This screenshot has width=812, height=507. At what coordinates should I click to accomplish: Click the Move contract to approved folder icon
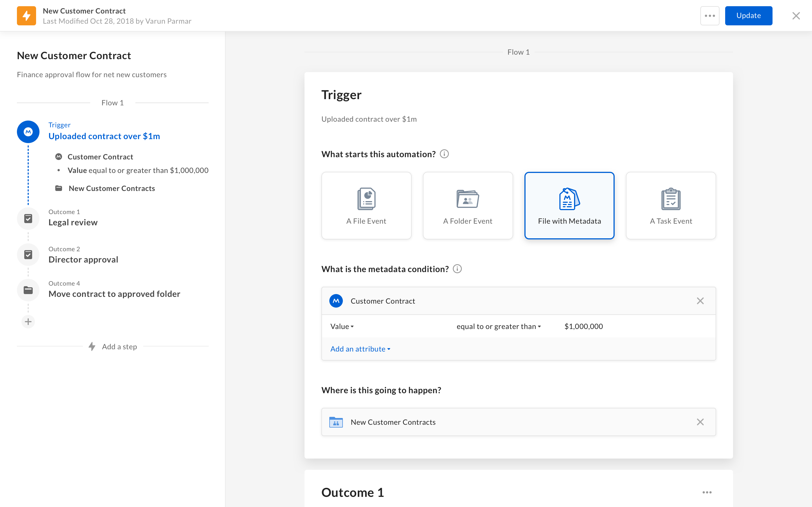(x=28, y=290)
